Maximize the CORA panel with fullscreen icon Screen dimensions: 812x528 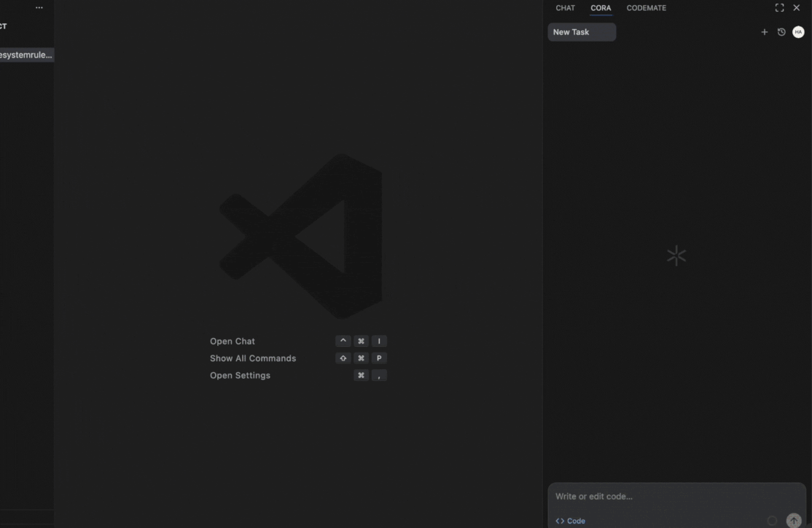[779, 8]
